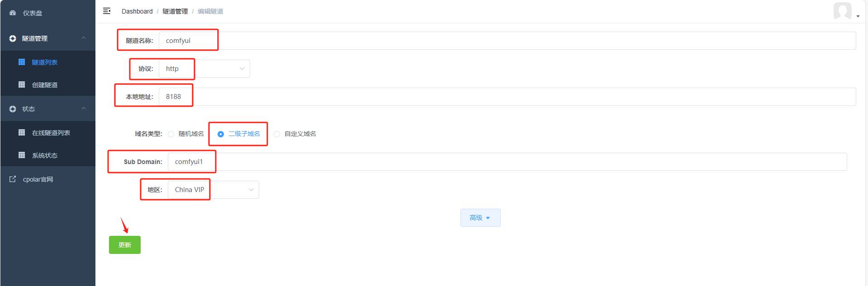Image resolution: width=868 pixels, height=286 pixels.
Task: Open the 协议 http dropdown
Action: (204, 69)
